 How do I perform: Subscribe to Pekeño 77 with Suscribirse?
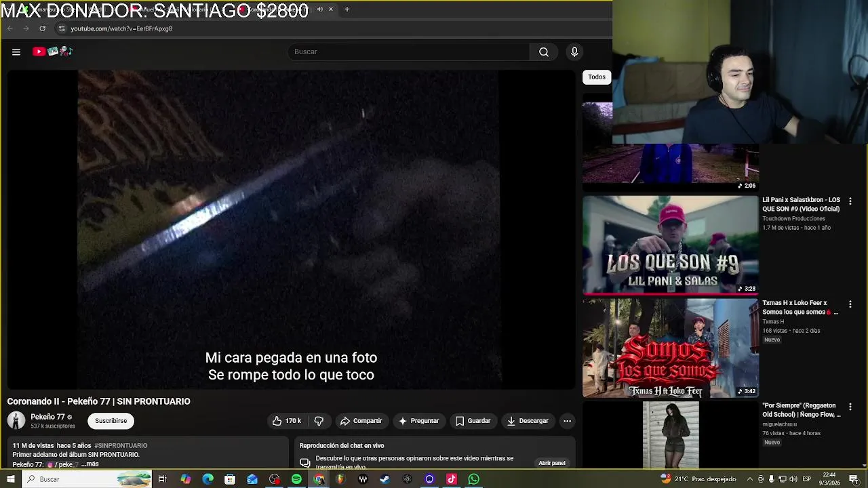(x=111, y=421)
